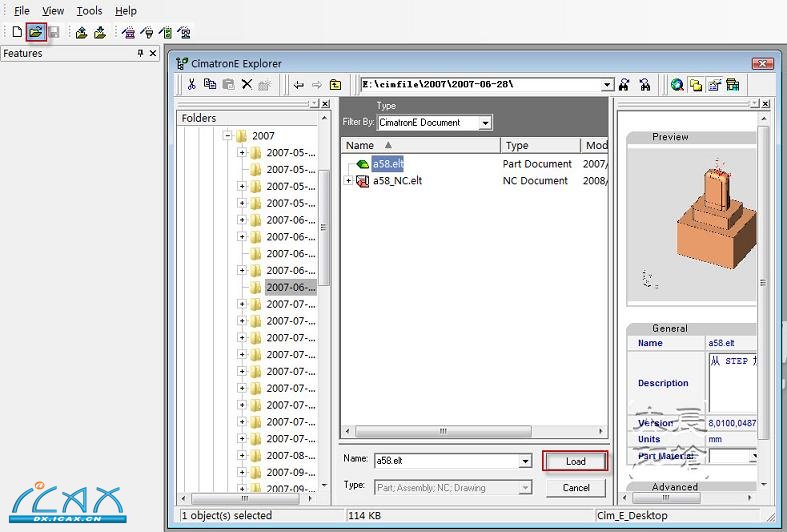
Task: Go back using the left arrow icon
Action: tap(299, 86)
